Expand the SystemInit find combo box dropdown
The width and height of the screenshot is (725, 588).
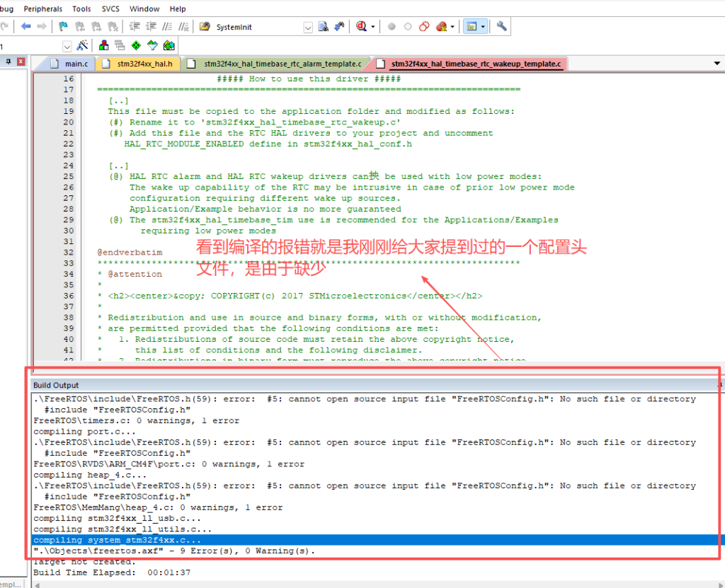pos(308,27)
